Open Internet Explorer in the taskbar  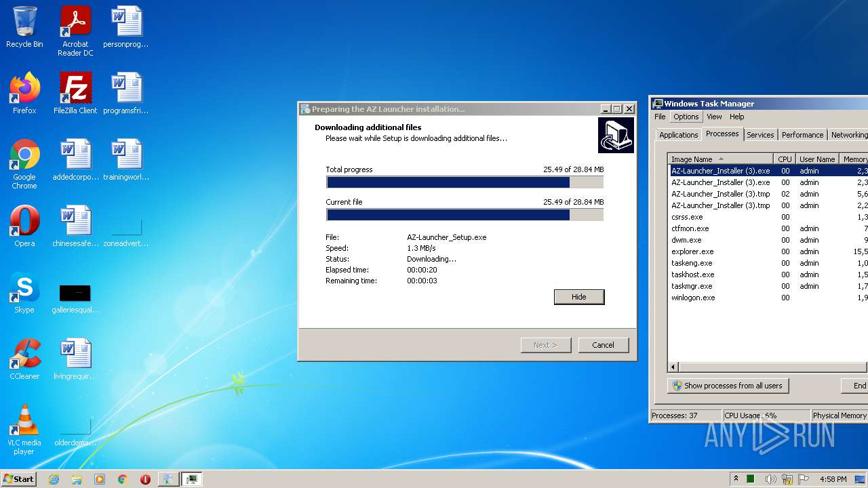[54, 479]
